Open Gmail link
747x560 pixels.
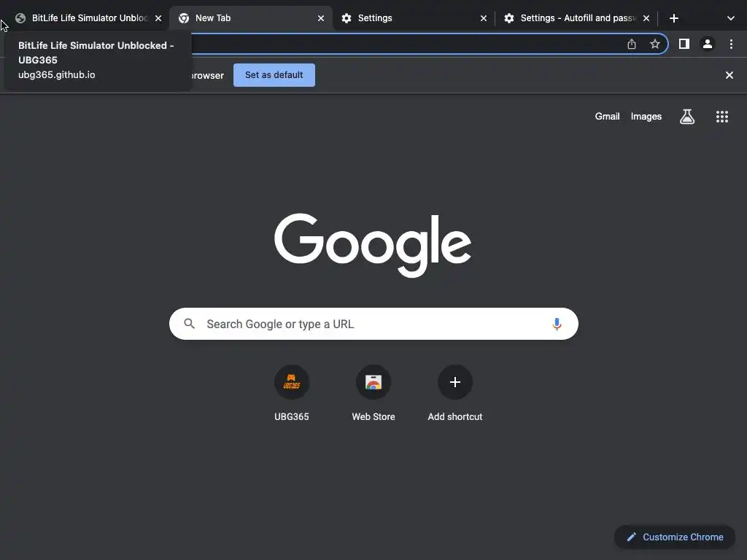pos(607,117)
